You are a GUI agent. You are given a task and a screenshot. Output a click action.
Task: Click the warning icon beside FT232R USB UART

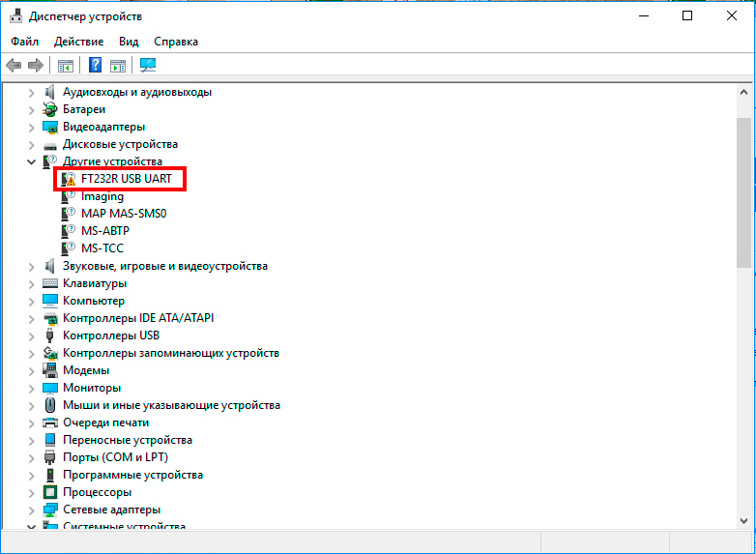click(69, 179)
